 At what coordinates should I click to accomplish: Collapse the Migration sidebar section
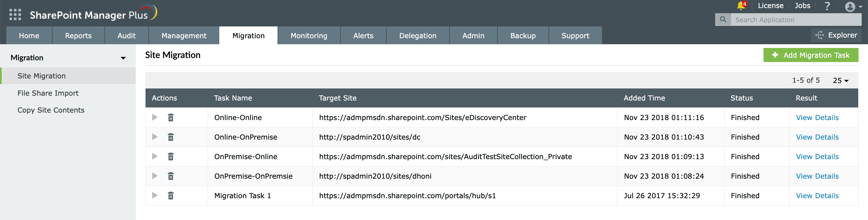[123, 58]
